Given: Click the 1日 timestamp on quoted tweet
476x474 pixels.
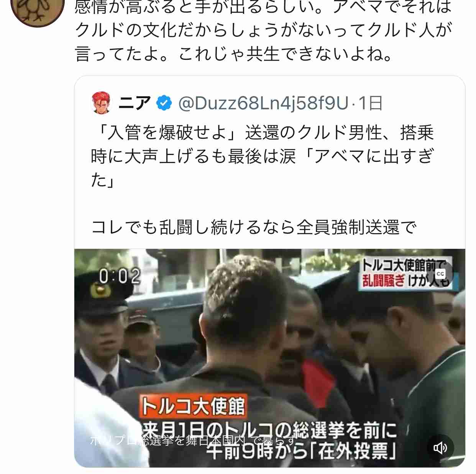Looking at the screenshot, I should 371,103.
